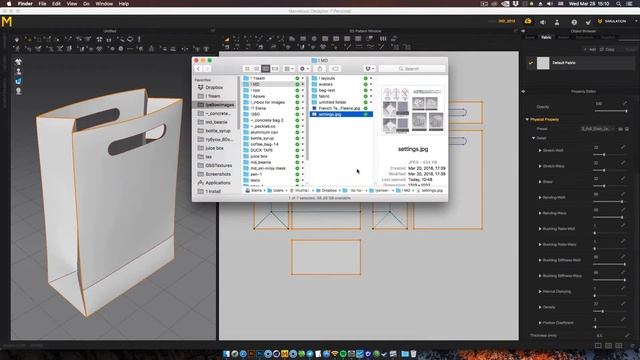
Task: Select settings.jpg file in Finder
Action: pyautogui.click(x=341, y=114)
